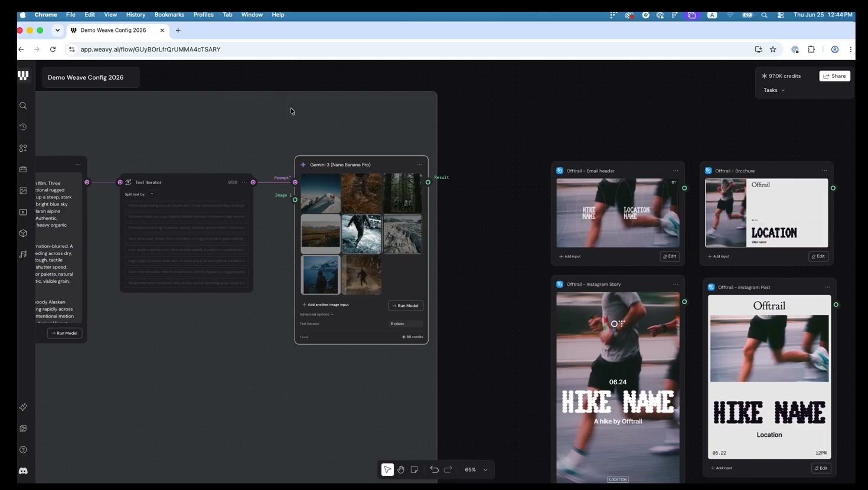The image size is (868, 490).
Task: Open the 3D cube icon in sidebar
Action: [23, 233]
